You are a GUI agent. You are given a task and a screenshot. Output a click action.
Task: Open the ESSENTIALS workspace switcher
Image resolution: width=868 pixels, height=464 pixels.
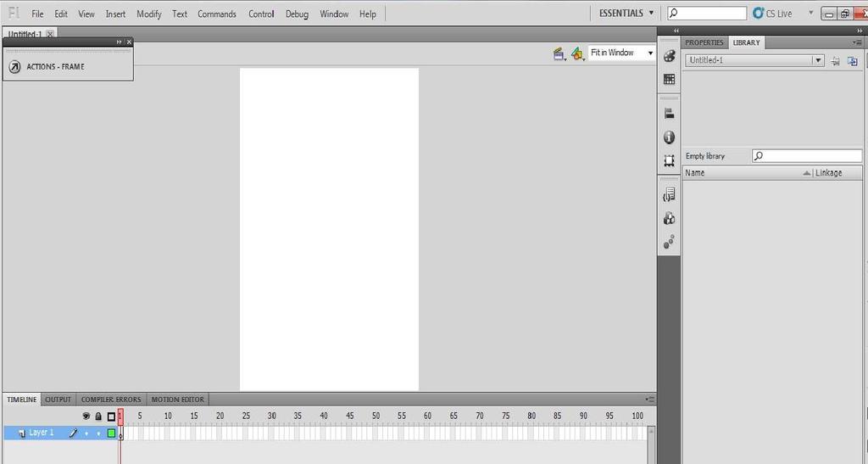coord(626,13)
